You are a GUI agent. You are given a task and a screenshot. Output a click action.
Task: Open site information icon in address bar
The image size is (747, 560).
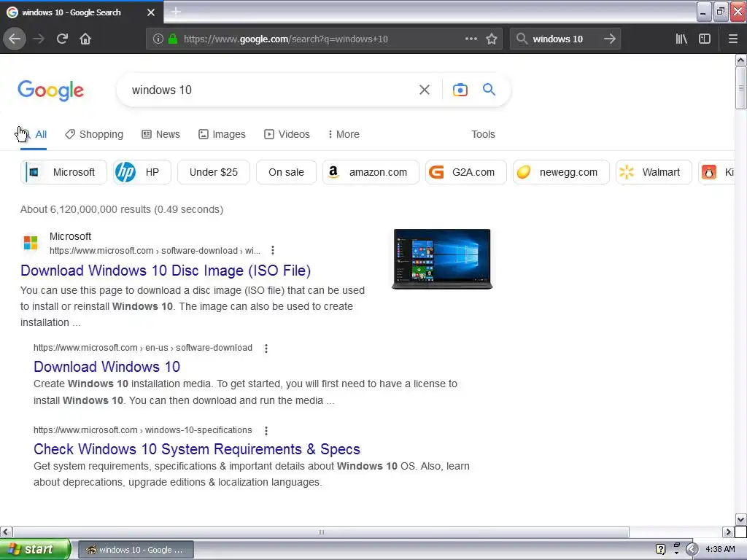pos(158,39)
